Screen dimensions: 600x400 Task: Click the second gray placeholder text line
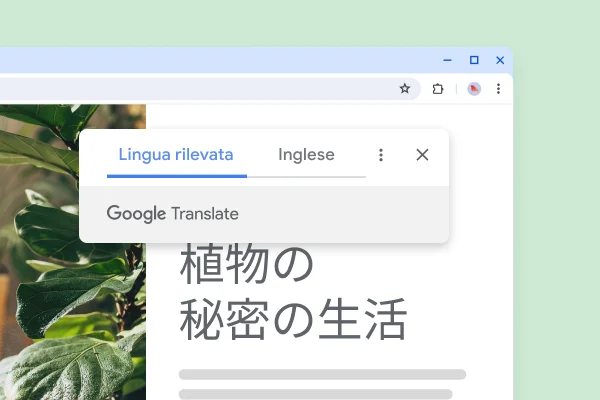coord(315,394)
